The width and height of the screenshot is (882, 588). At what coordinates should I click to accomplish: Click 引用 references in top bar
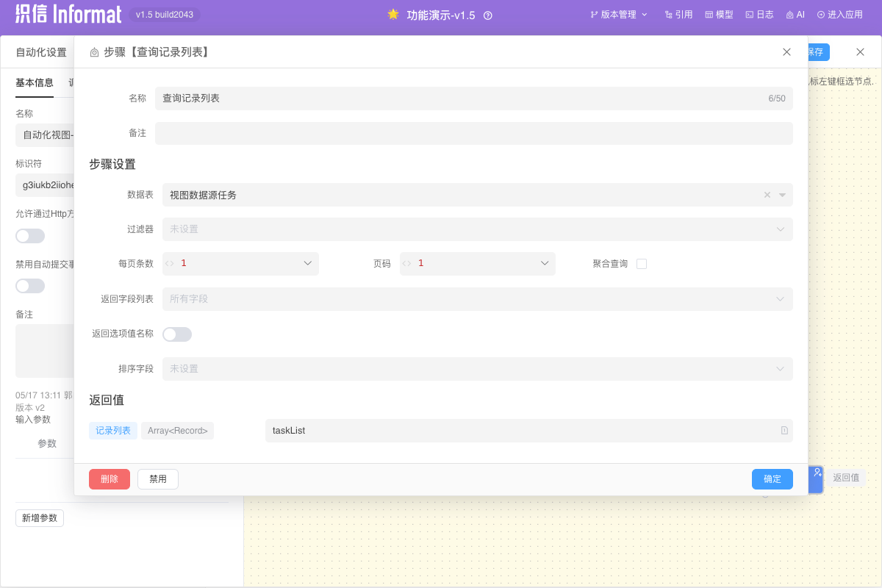tap(678, 15)
